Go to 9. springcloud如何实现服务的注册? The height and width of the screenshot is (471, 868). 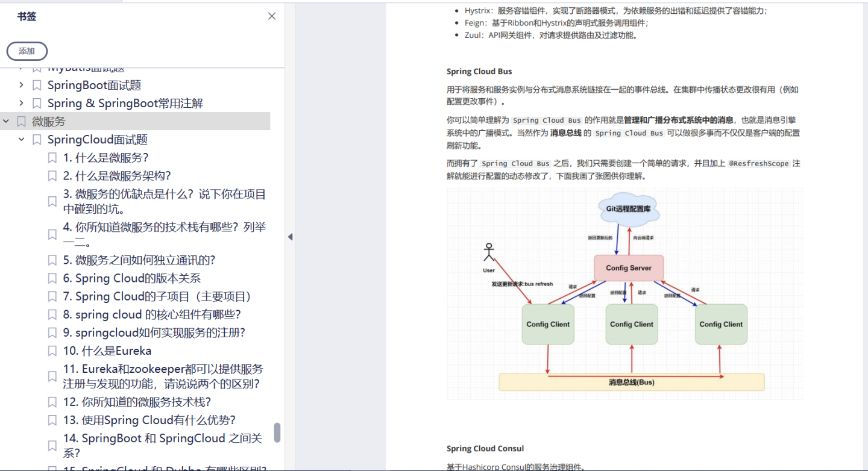154,332
